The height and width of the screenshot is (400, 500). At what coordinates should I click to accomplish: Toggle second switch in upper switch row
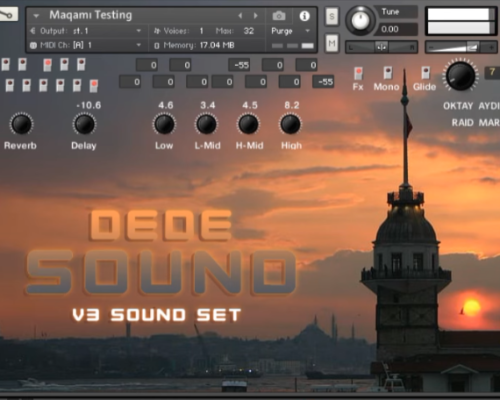pos(22,64)
